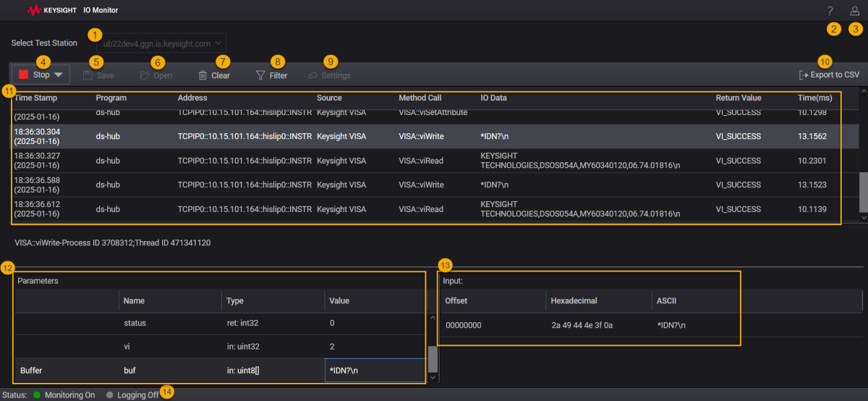The image size is (868, 401).
Task: Click Export to CSV
Action: click(x=829, y=75)
